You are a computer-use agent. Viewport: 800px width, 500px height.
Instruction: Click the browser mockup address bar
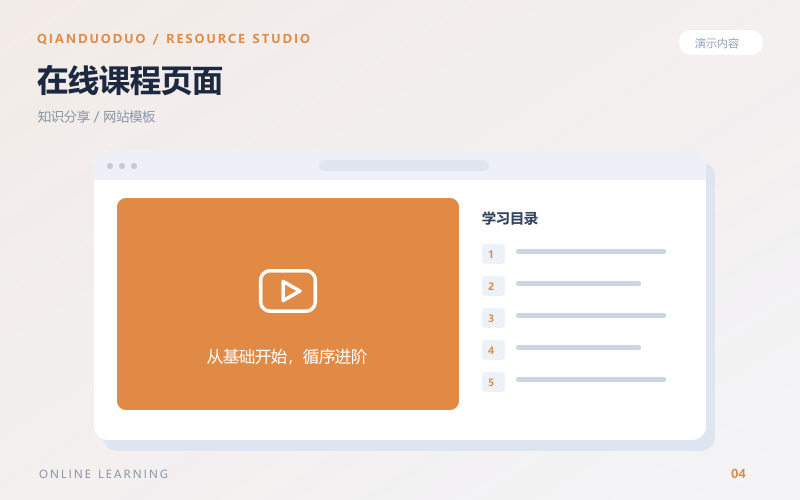pos(404,165)
